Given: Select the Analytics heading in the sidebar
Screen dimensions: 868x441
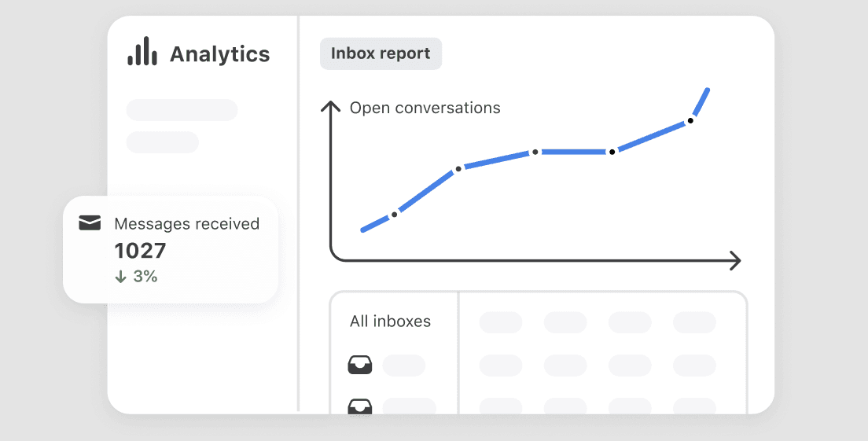Looking at the screenshot, I should click(220, 54).
